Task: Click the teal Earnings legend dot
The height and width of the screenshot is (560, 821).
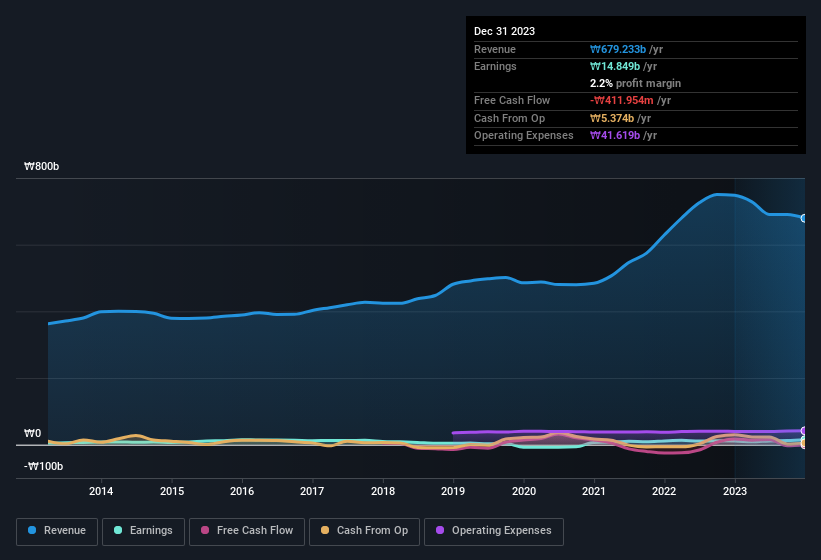Action: click(x=118, y=530)
